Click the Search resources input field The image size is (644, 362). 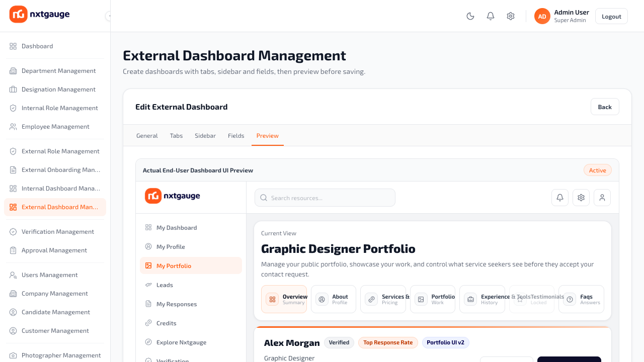tap(325, 198)
